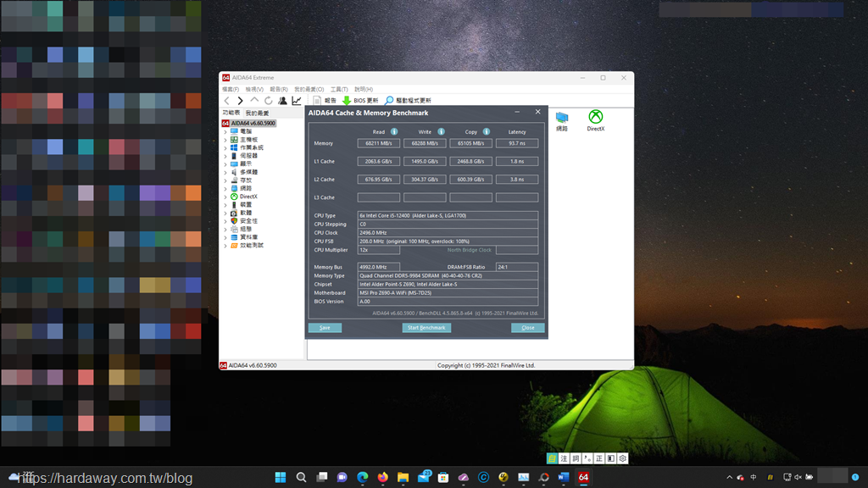
Task: Click the Memory Latency value 93.7 ns
Action: point(517,143)
